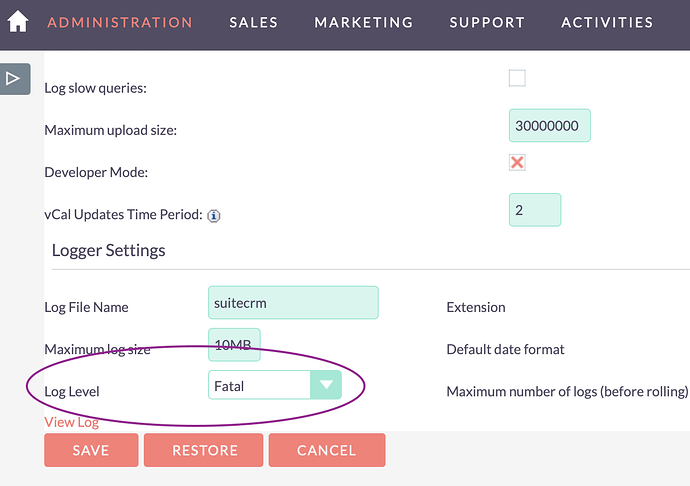The width and height of the screenshot is (690, 486).
Task: Uncheck the Developer Mode checkbox
Action: (517, 162)
